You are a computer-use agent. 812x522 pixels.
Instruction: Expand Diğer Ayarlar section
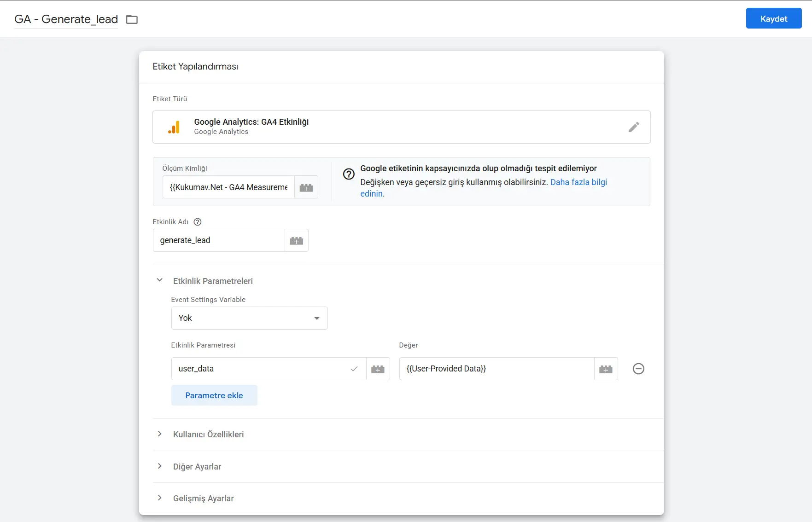pyautogui.click(x=159, y=466)
